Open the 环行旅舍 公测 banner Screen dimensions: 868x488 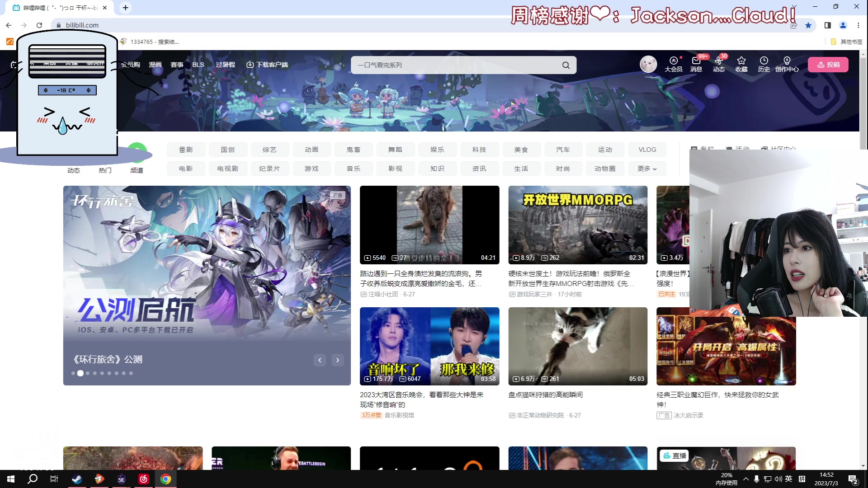pyautogui.click(x=207, y=285)
